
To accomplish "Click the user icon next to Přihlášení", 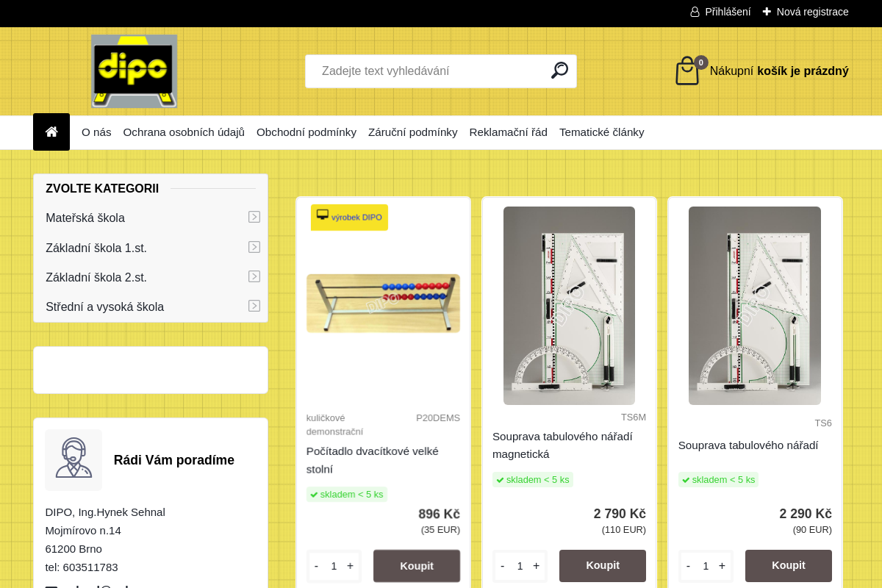I will tap(695, 12).
